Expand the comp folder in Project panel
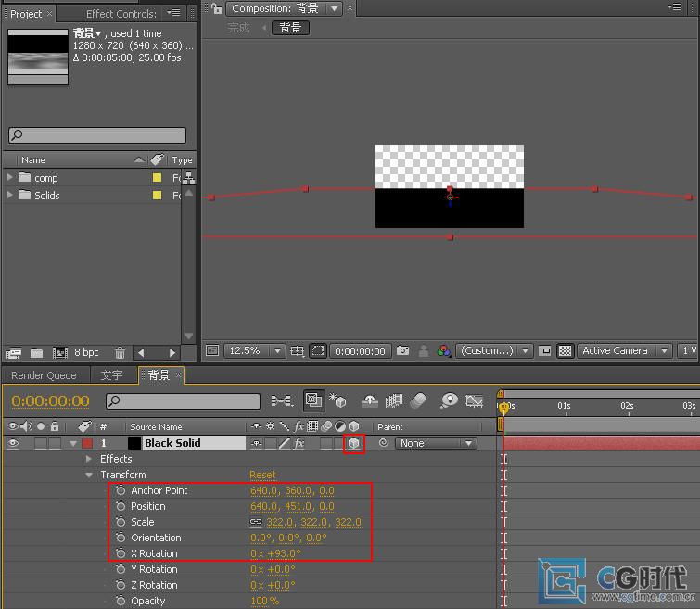The width and height of the screenshot is (700, 609). [10, 177]
